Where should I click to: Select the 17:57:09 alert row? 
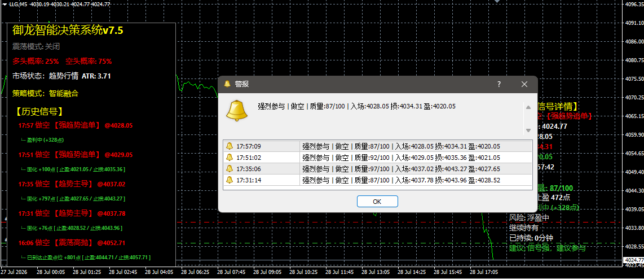(377, 146)
